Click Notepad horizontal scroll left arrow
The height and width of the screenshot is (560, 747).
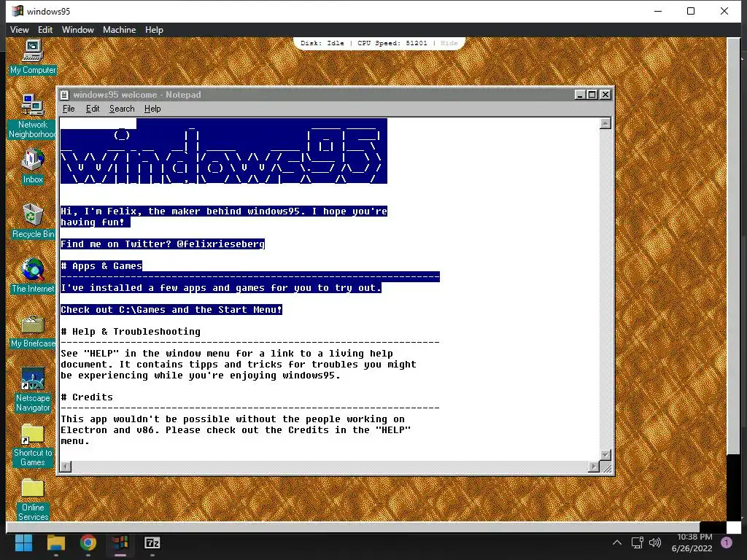coord(66,467)
